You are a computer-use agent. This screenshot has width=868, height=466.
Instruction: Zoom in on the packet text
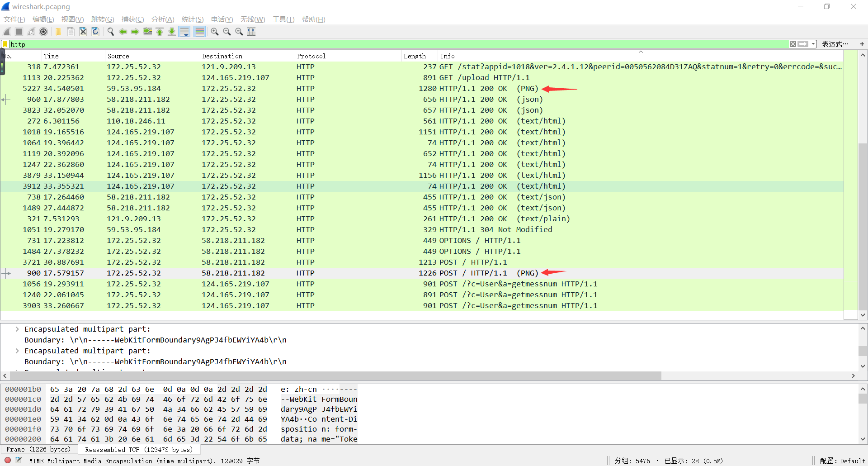tap(215, 32)
